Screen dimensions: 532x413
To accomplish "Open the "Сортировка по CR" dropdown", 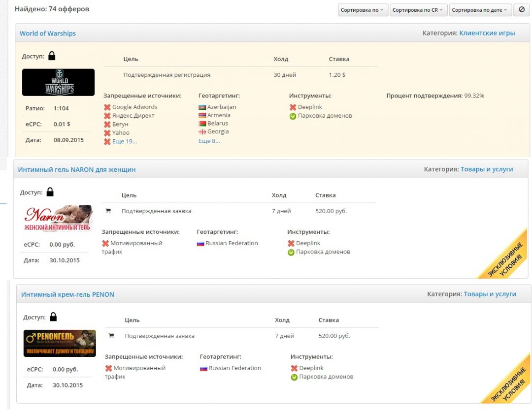I will 418,10.
